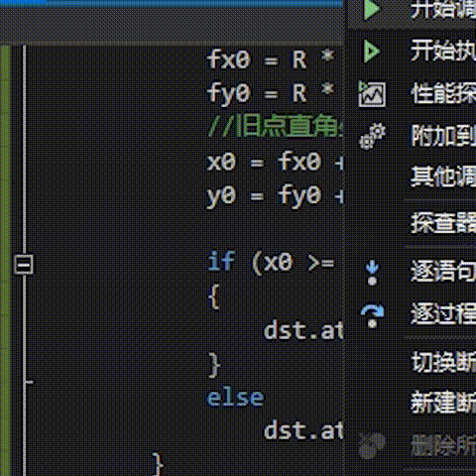Screen dimensions: 476x476
Task: Click the else keyword
Action: (235, 398)
